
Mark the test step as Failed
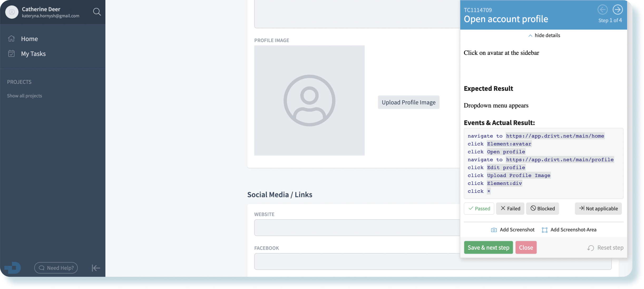pos(510,208)
